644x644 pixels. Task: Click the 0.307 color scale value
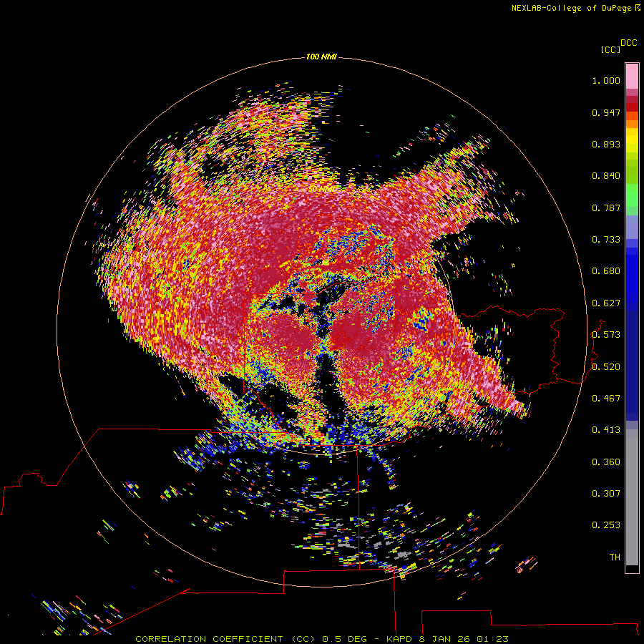click(606, 494)
